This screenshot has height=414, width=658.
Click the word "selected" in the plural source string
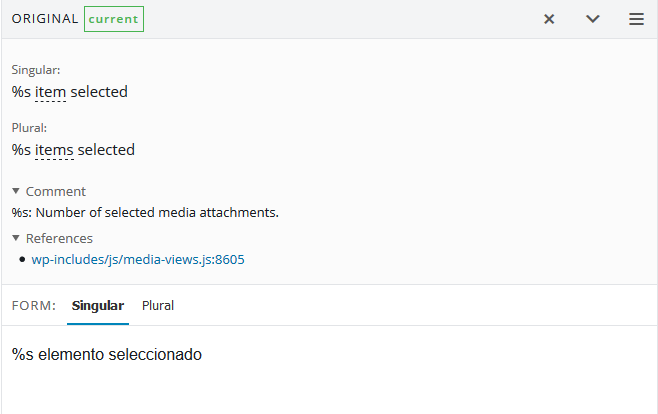pyautogui.click(x=106, y=150)
